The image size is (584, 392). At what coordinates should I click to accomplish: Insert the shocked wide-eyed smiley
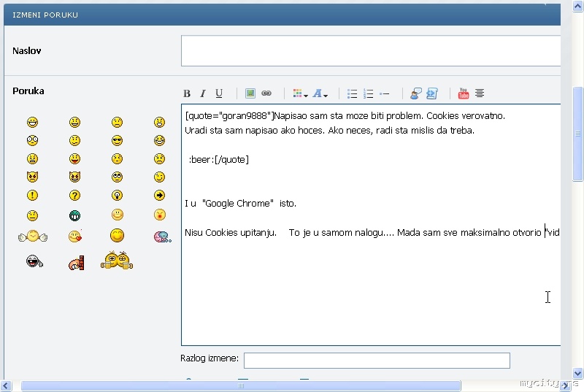(32, 140)
